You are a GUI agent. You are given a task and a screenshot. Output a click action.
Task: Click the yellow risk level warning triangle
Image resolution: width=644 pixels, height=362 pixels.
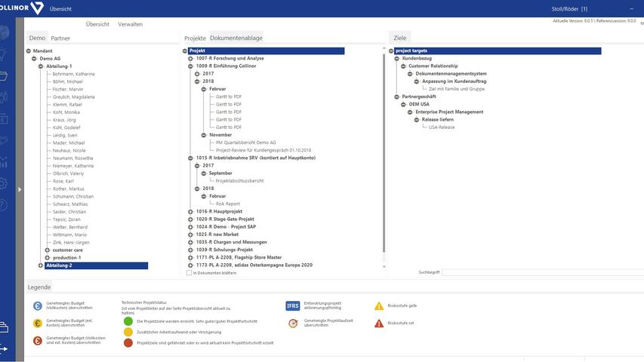(x=379, y=306)
